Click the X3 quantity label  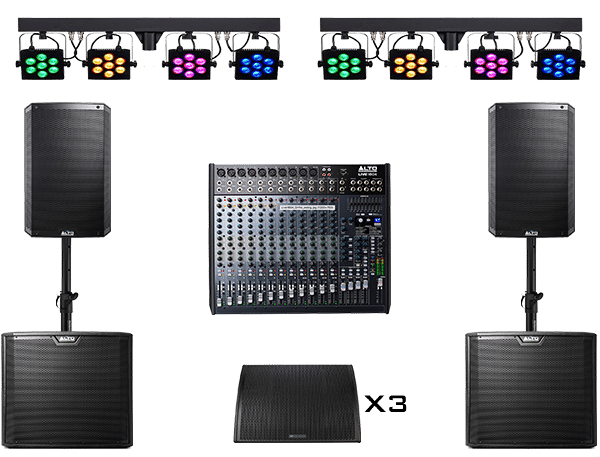pos(386,404)
